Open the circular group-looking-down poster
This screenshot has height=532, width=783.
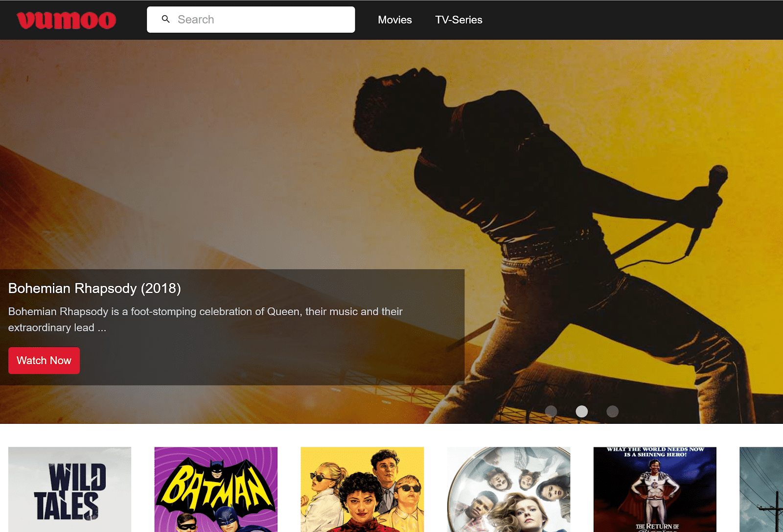pyautogui.click(x=508, y=489)
